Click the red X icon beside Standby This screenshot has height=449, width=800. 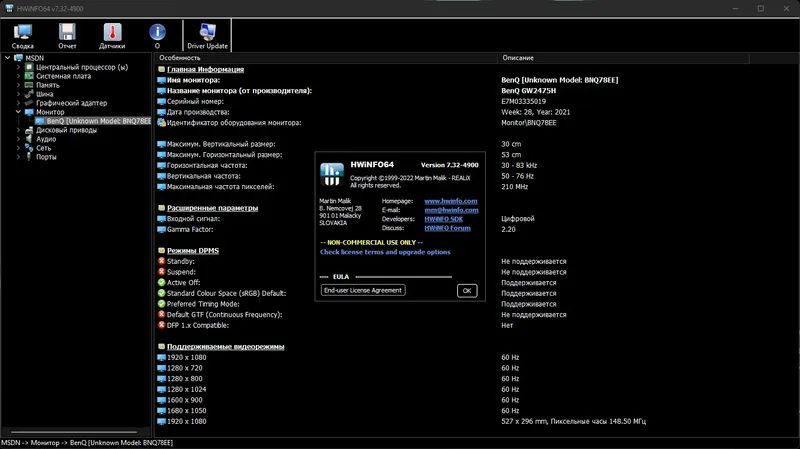click(x=161, y=261)
